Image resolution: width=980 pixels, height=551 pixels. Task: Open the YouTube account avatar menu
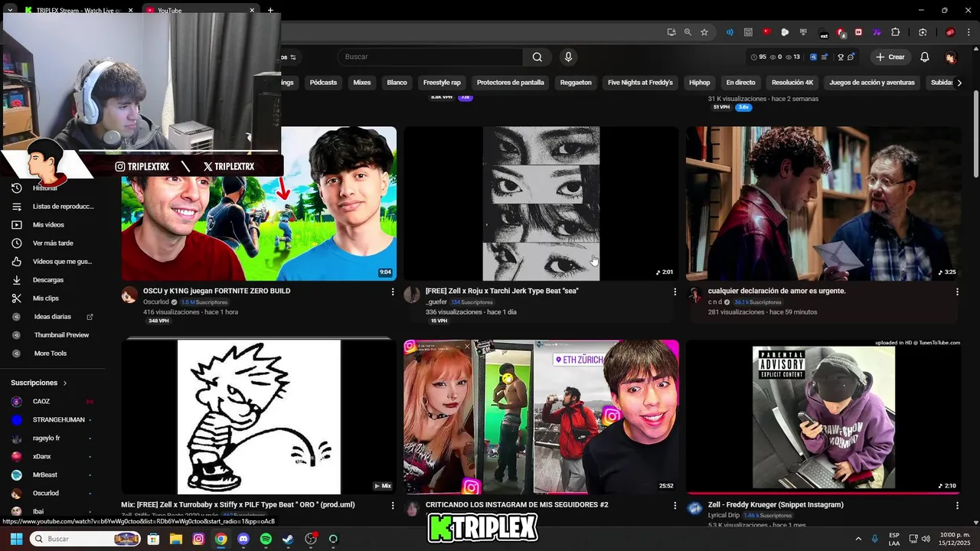pyautogui.click(x=950, y=57)
